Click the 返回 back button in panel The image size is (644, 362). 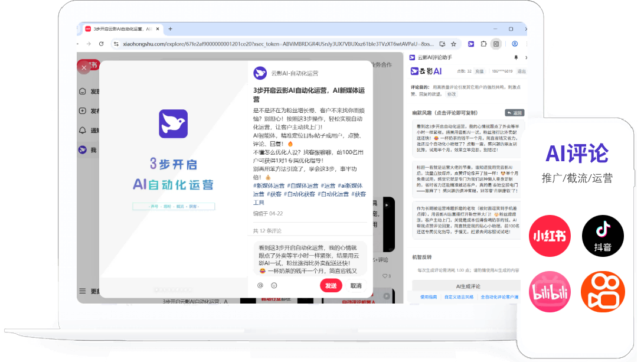[514, 113]
